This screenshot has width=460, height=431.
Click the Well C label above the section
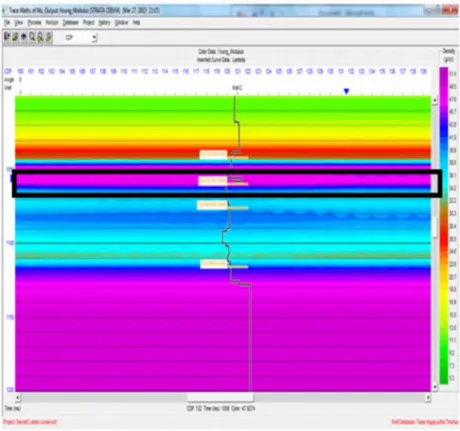click(237, 88)
